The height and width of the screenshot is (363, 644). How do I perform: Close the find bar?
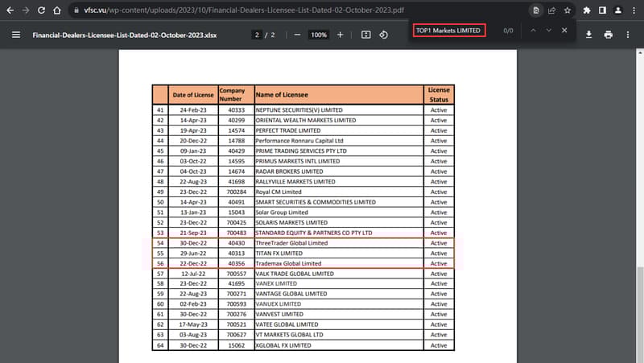(x=564, y=31)
